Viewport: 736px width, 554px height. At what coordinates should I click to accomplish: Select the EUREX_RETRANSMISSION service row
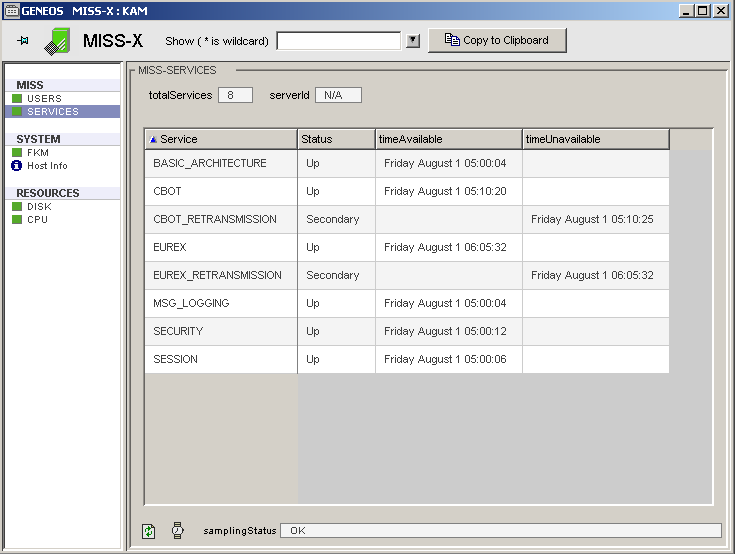217,275
